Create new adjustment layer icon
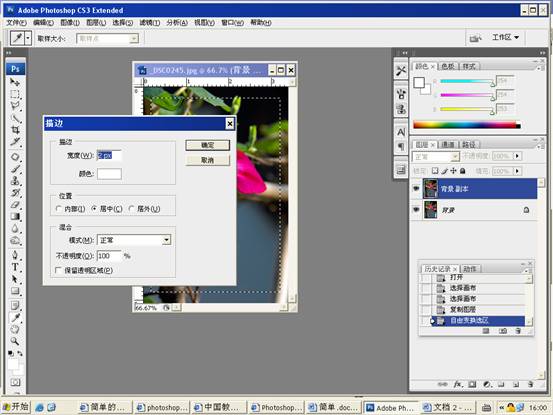Image resolution: width=553 pixels, height=415 pixels. pyautogui.click(x=487, y=384)
